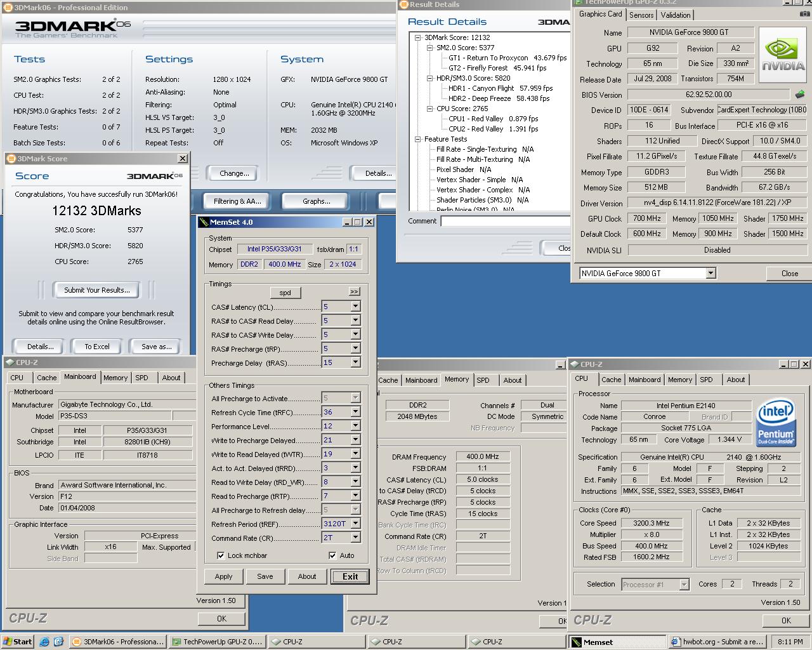Open Memory tab in left CPU-Z window

(x=115, y=378)
